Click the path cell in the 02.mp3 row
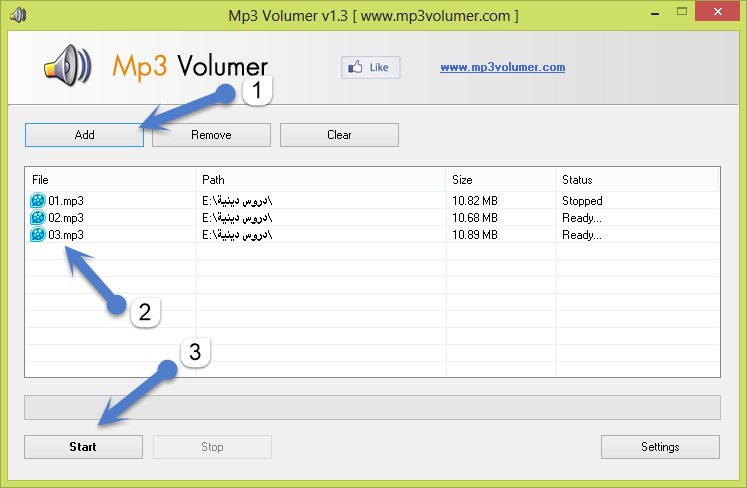Viewport: 747px width, 488px height. [237, 218]
